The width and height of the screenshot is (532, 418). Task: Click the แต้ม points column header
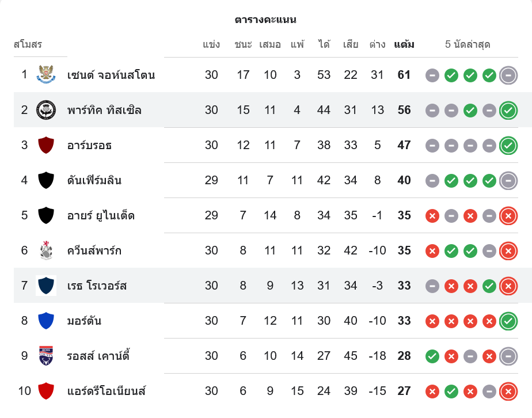tap(404, 44)
